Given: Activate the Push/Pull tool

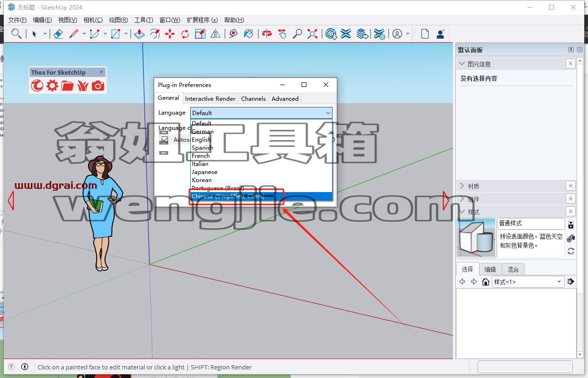Looking at the screenshot, I should tap(139, 34).
